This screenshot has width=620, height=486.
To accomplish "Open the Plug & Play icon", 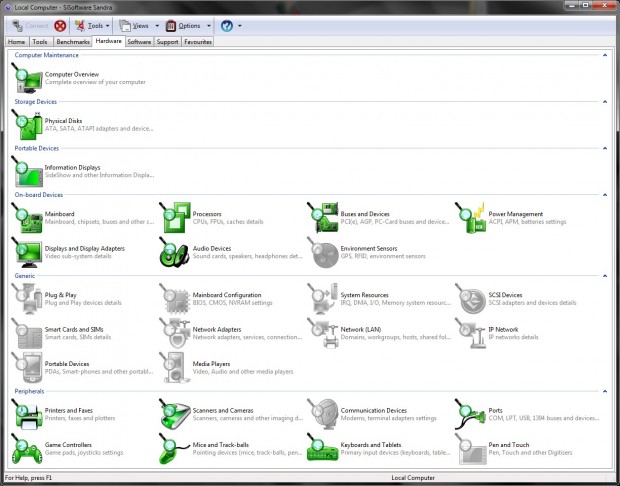I will pos(27,299).
